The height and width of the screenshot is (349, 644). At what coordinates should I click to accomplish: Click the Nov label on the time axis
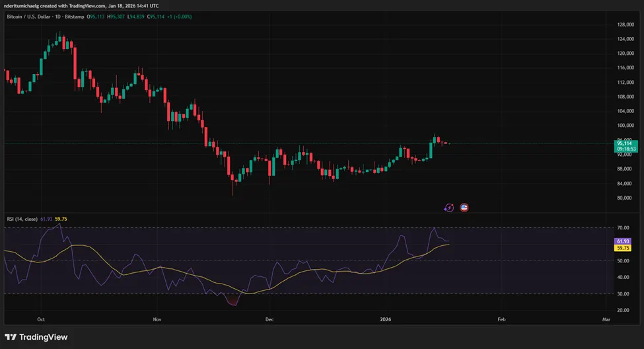click(x=157, y=319)
